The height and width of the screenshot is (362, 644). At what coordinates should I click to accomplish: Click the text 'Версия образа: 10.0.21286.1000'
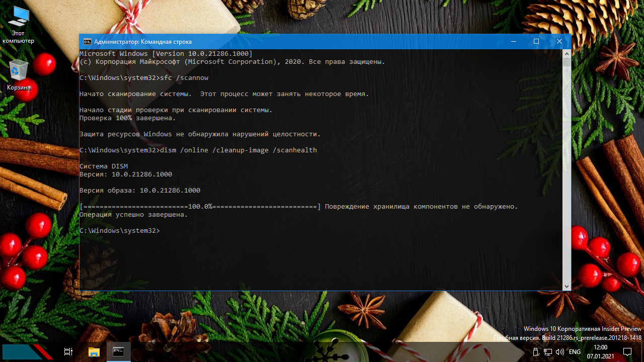[x=140, y=191]
